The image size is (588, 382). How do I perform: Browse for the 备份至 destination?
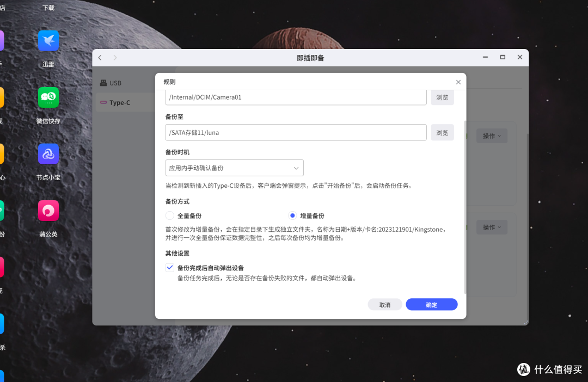[x=442, y=133]
